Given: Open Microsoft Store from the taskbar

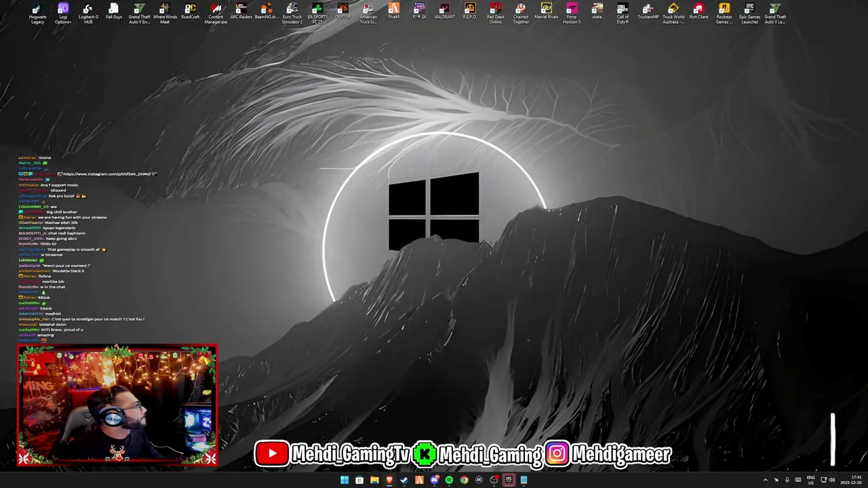Looking at the screenshot, I should pos(359,480).
